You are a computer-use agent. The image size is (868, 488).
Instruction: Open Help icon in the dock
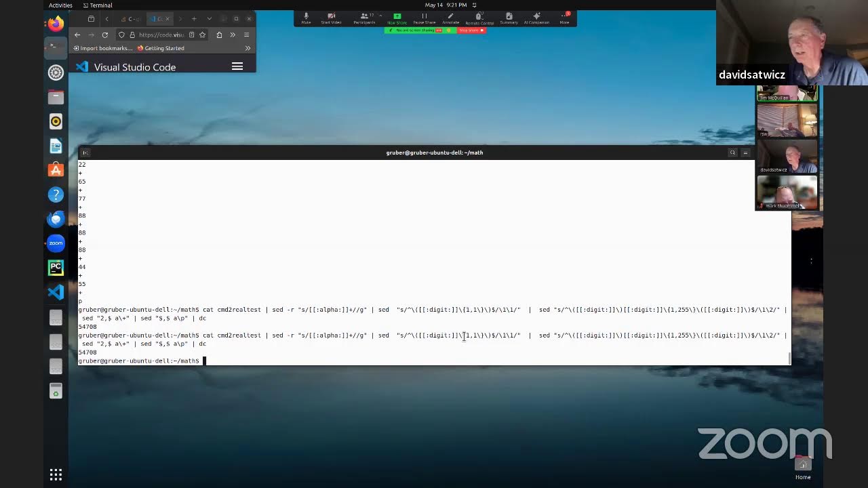(x=56, y=195)
